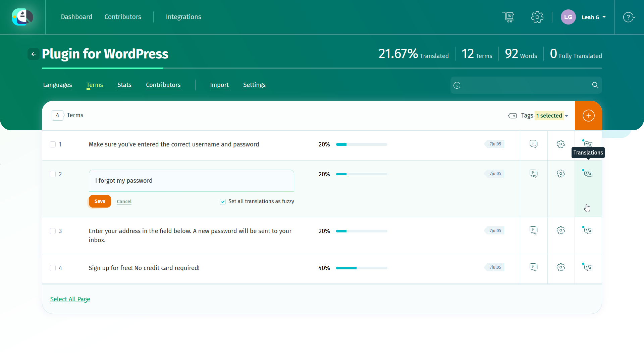Switch to the project Settings tab

point(254,85)
